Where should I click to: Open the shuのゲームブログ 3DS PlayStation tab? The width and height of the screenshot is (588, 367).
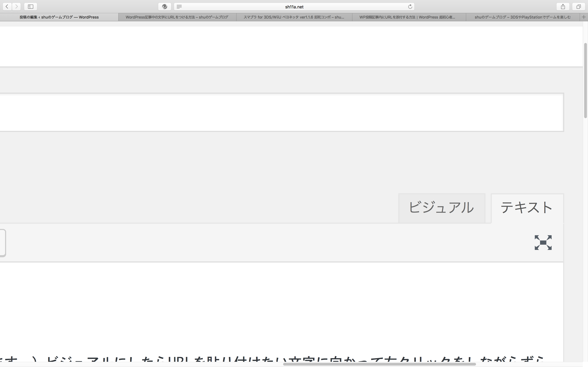click(523, 17)
